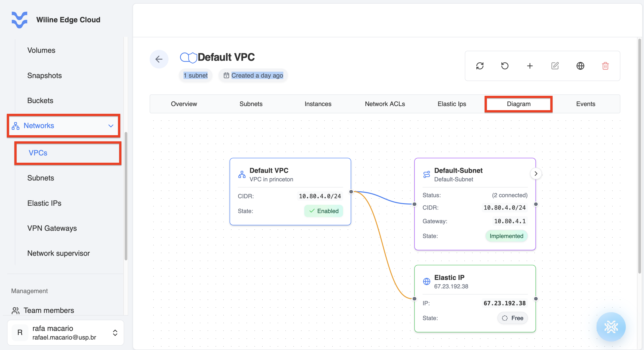
Task: Click the globe icon on Elastic IP card
Action: (x=427, y=282)
